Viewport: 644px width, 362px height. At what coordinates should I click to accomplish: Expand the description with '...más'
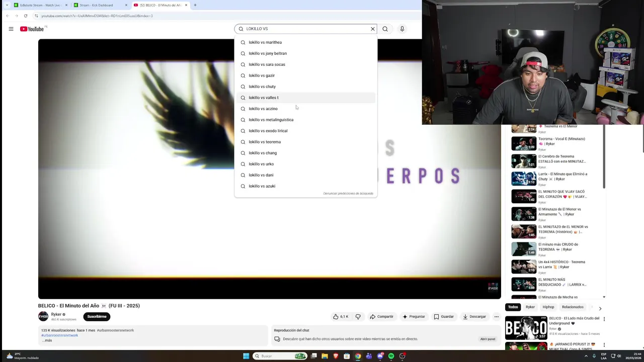click(x=47, y=340)
